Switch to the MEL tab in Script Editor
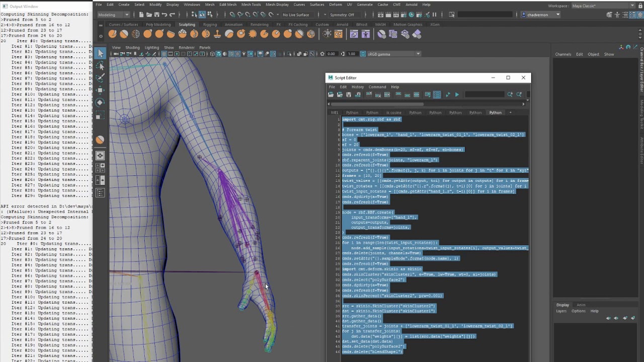The image size is (644, 362). (335, 113)
